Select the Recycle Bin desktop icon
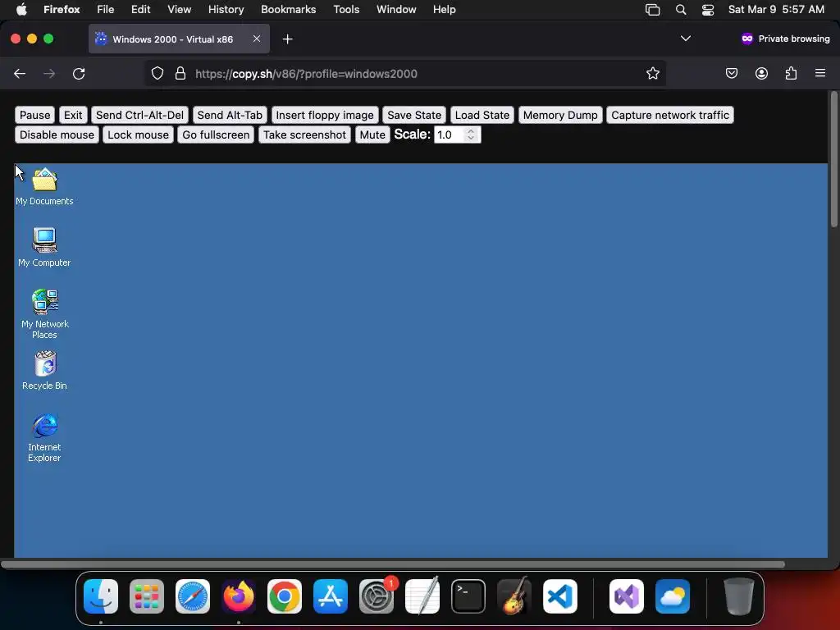840x630 pixels. pos(44,370)
